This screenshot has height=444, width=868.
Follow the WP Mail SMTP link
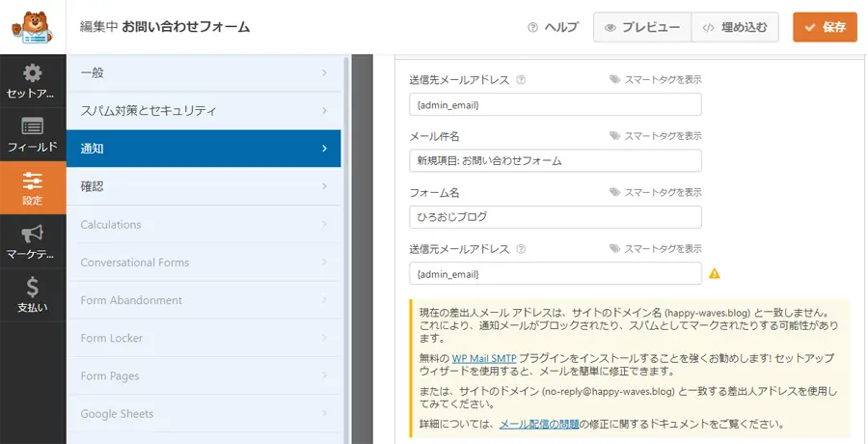tap(483, 358)
